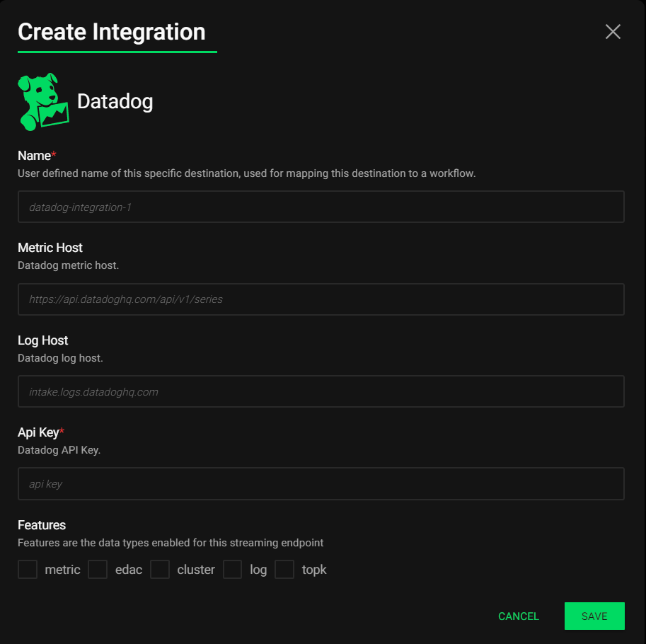The width and height of the screenshot is (646, 644).
Task: Click the cluster label text
Action: (x=196, y=570)
